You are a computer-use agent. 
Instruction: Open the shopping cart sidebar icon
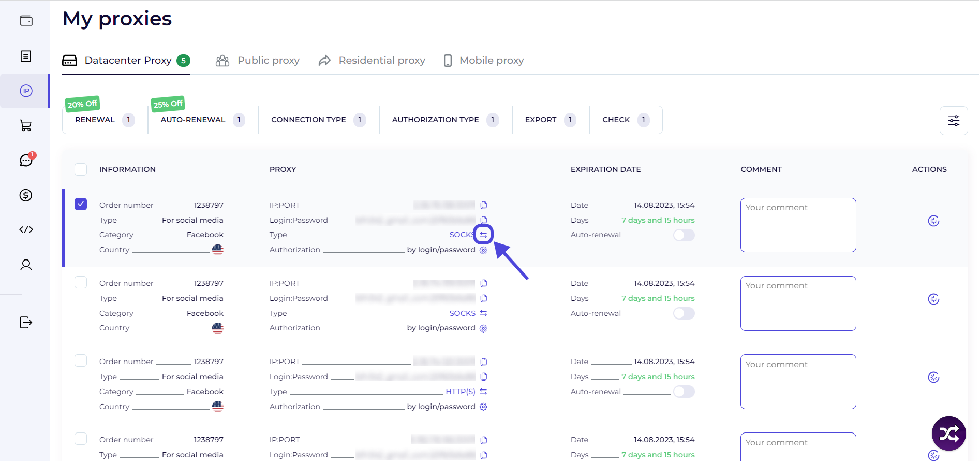coord(26,125)
